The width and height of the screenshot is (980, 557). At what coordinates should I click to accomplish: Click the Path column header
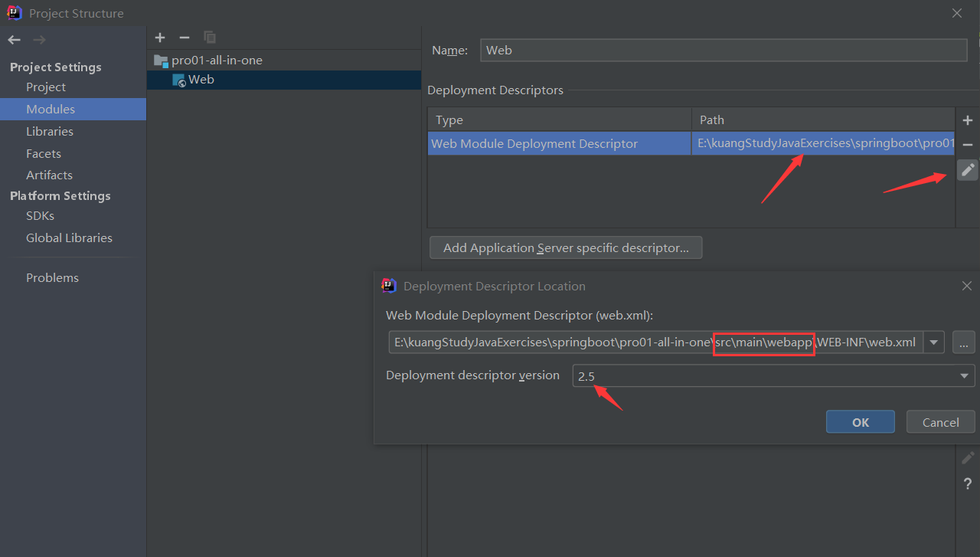point(823,120)
